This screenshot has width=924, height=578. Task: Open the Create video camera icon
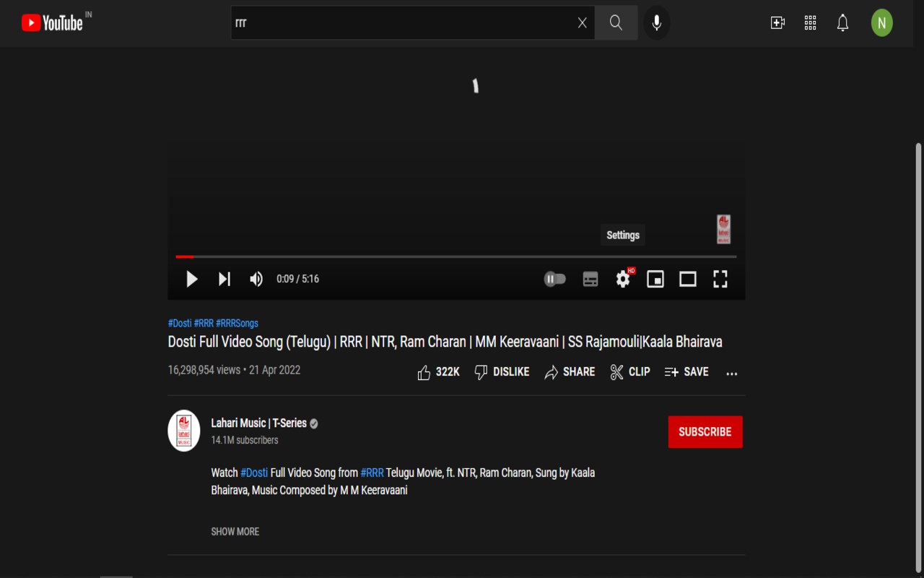(777, 23)
